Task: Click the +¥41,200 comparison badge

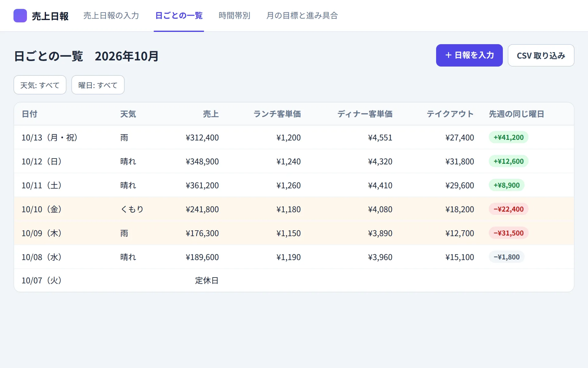Action: (508, 137)
